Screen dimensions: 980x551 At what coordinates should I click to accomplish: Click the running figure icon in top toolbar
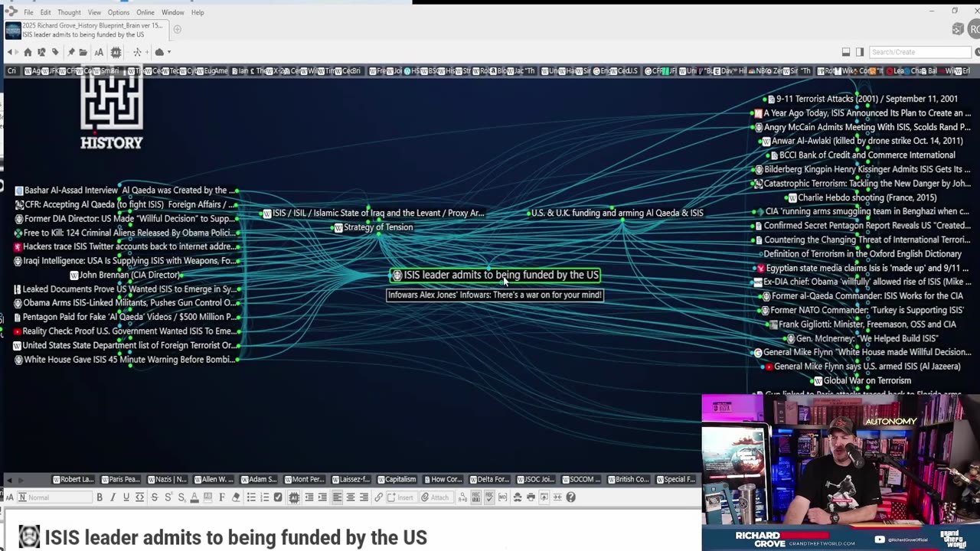pyautogui.click(x=137, y=52)
